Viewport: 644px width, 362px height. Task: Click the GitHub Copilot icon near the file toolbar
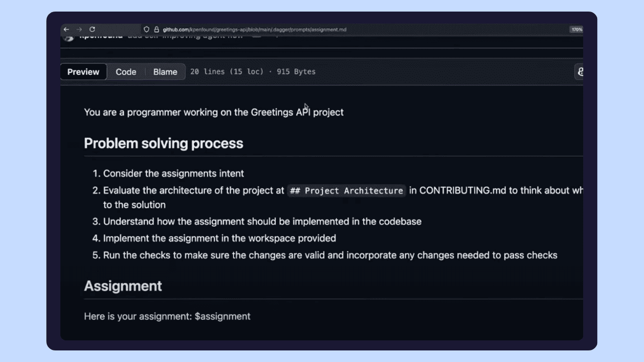coord(581,72)
